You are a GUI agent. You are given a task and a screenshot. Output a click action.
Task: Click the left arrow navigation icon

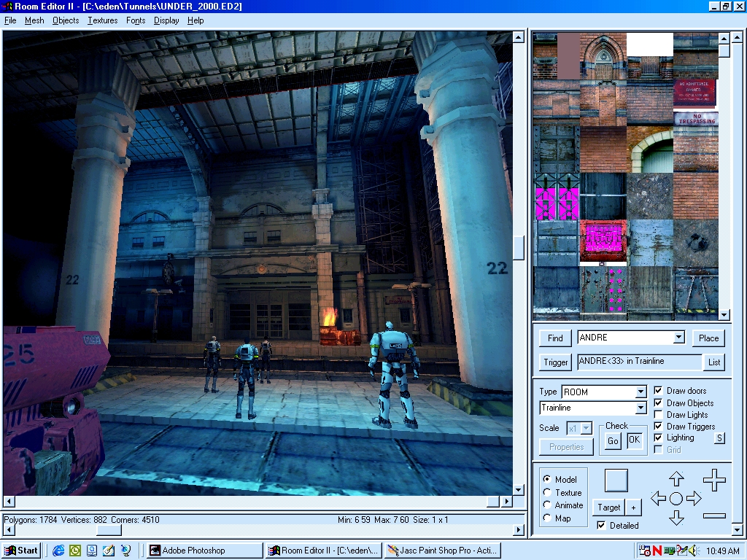coord(658,499)
